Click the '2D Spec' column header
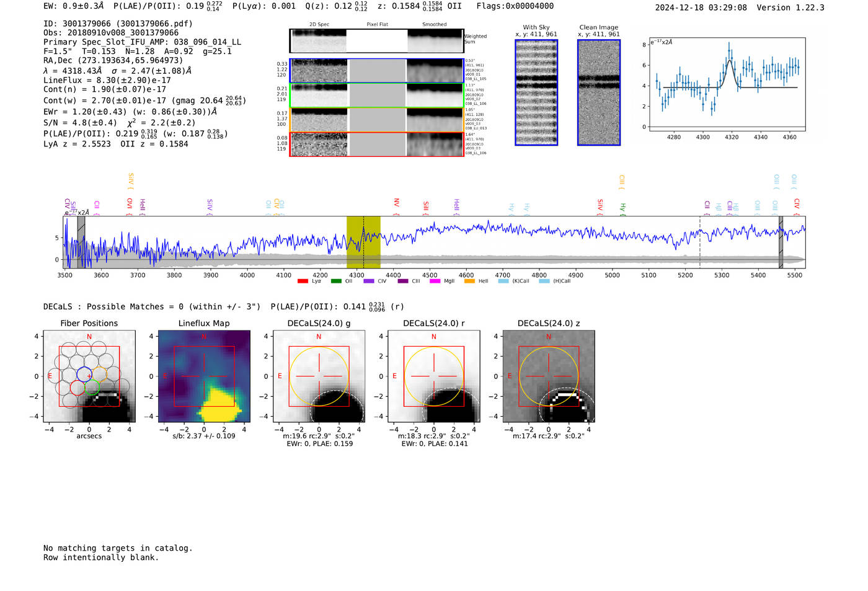The width and height of the screenshot is (868, 591). coord(319,25)
